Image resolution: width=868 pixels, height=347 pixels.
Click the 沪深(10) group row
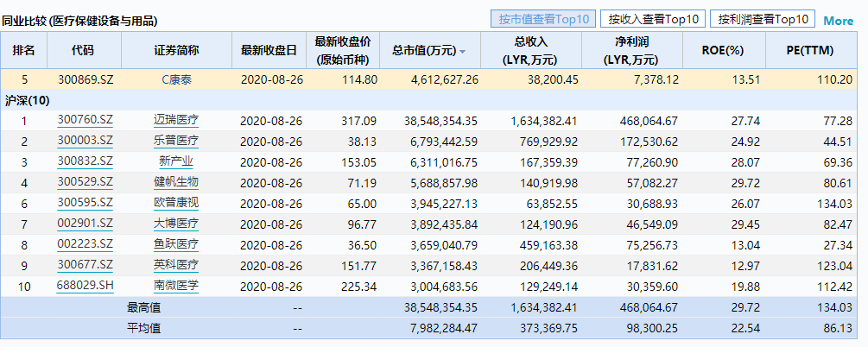pos(428,100)
